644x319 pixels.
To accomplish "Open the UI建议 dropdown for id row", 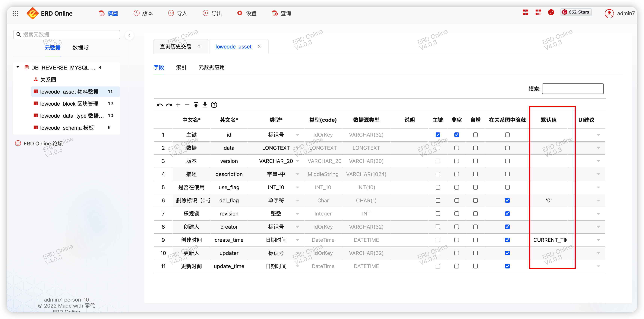I will pos(598,135).
